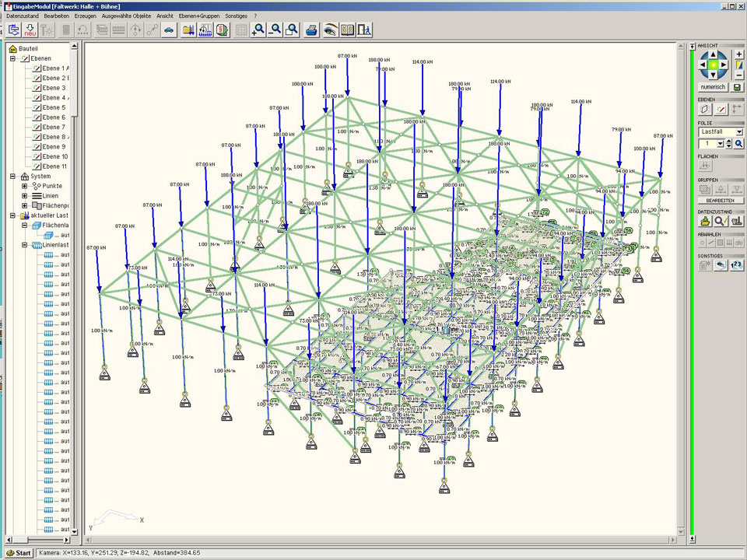Expand the Punkte node in the tree
The height and width of the screenshot is (560, 747).
point(25,186)
